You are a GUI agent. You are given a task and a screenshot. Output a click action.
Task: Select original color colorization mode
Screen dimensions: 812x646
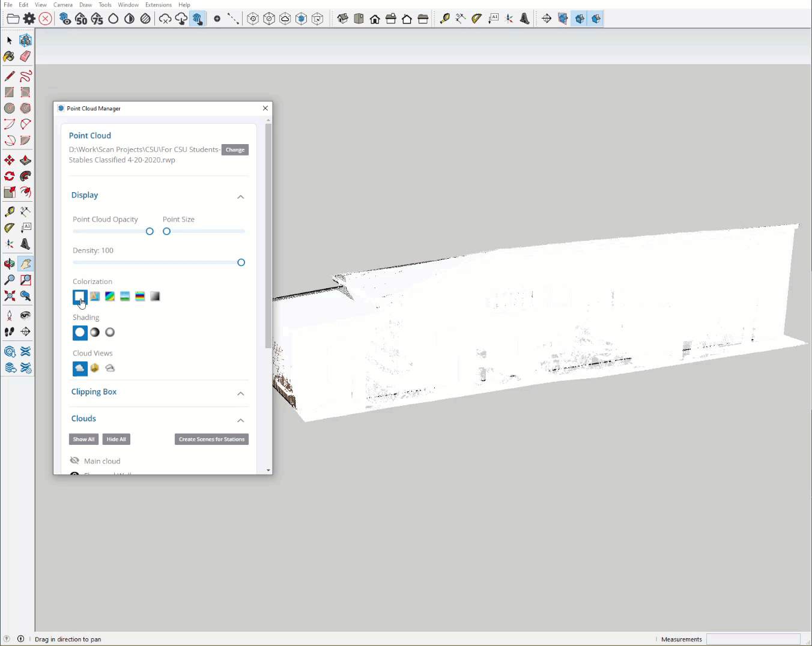pos(95,296)
